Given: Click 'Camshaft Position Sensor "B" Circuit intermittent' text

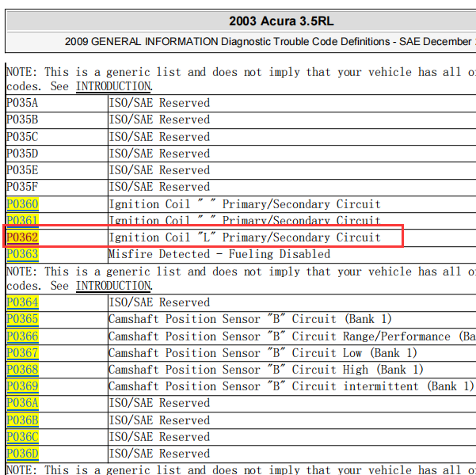Looking at the screenshot, I should (x=291, y=386).
